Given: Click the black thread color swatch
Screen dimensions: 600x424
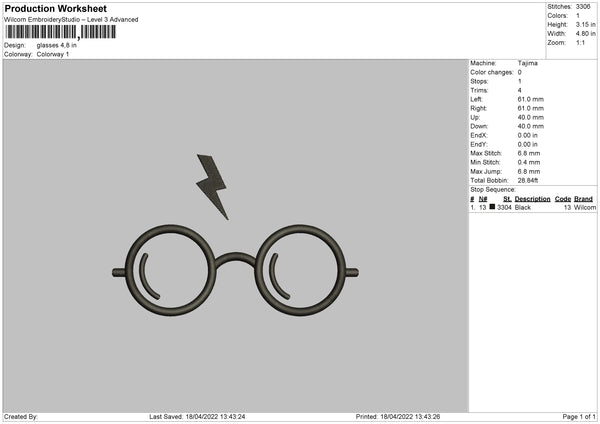Looking at the screenshot, I should click(492, 207).
